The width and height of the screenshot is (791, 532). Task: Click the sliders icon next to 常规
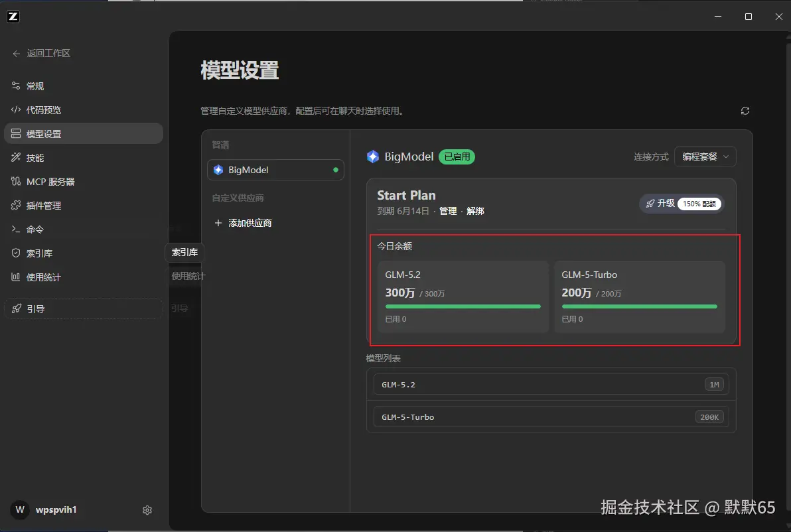pos(16,86)
